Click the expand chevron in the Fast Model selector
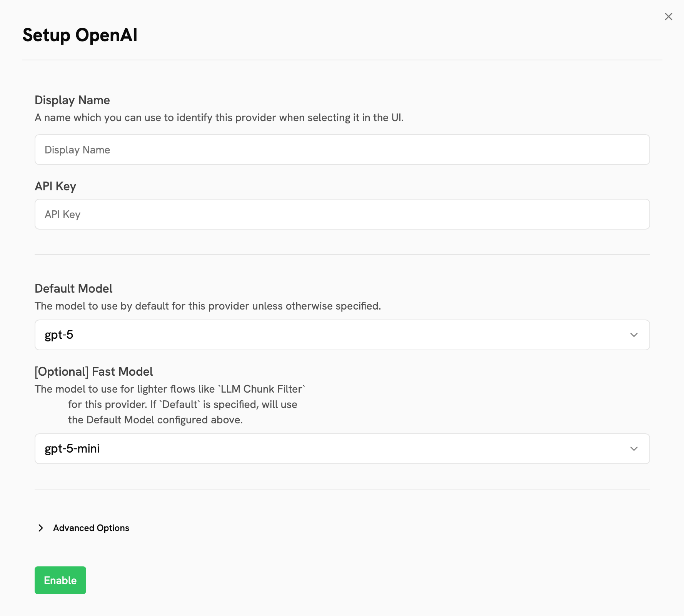The image size is (684, 616). (x=634, y=448)
